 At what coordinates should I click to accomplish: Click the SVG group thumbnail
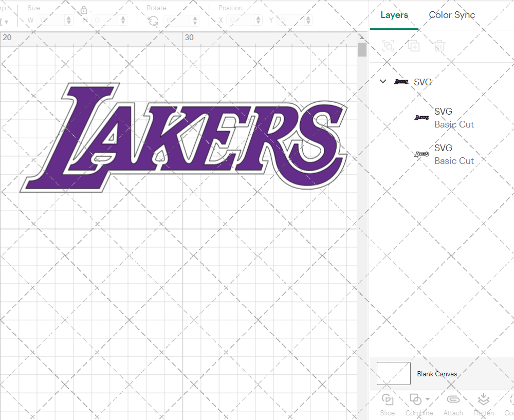401,82
